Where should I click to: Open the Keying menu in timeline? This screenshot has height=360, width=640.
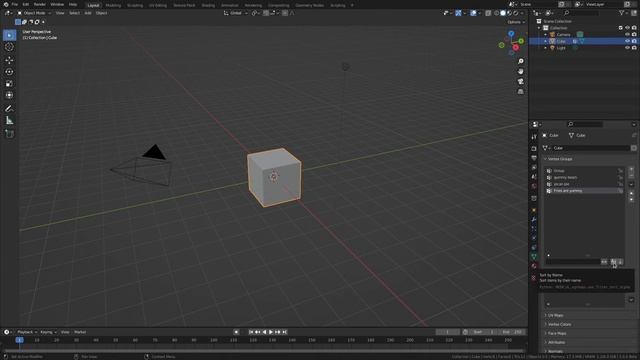point(48,332)
